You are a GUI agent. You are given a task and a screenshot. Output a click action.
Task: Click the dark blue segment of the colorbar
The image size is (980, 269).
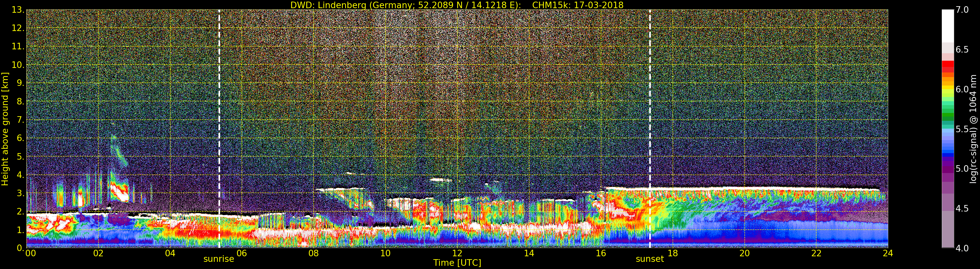(948, 154)
